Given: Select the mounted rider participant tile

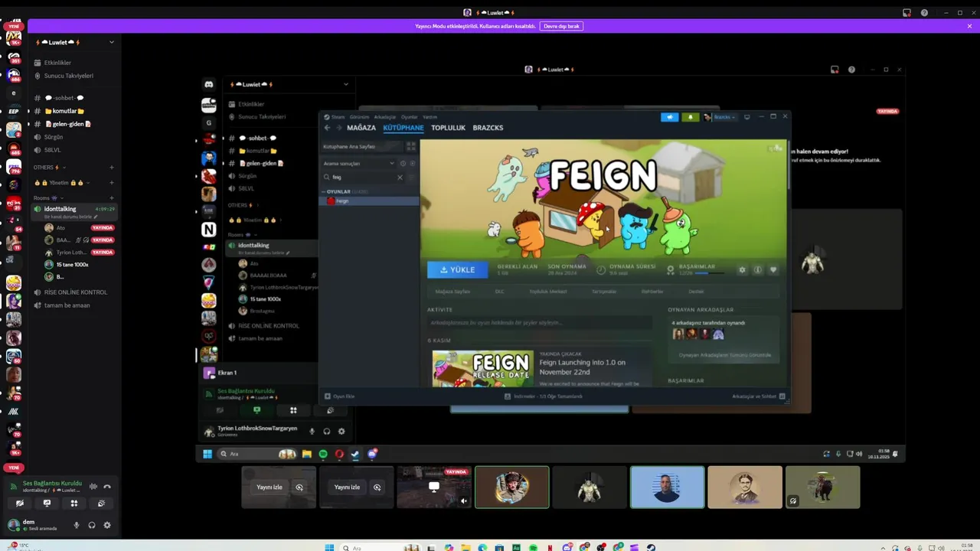Looking at the screenshot, I should click(x=822, y=487).
